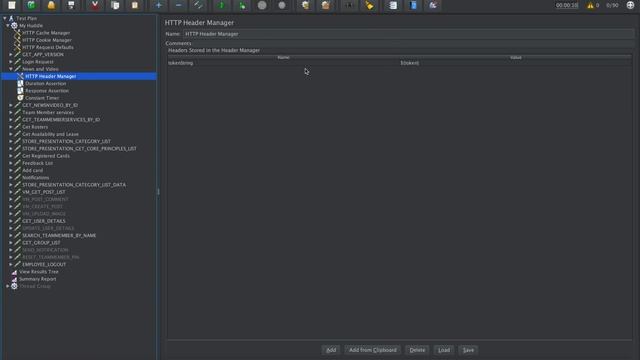Select HTTP Request Defaults in tree
The image size is (640, 360).
[x=48, y=47]
